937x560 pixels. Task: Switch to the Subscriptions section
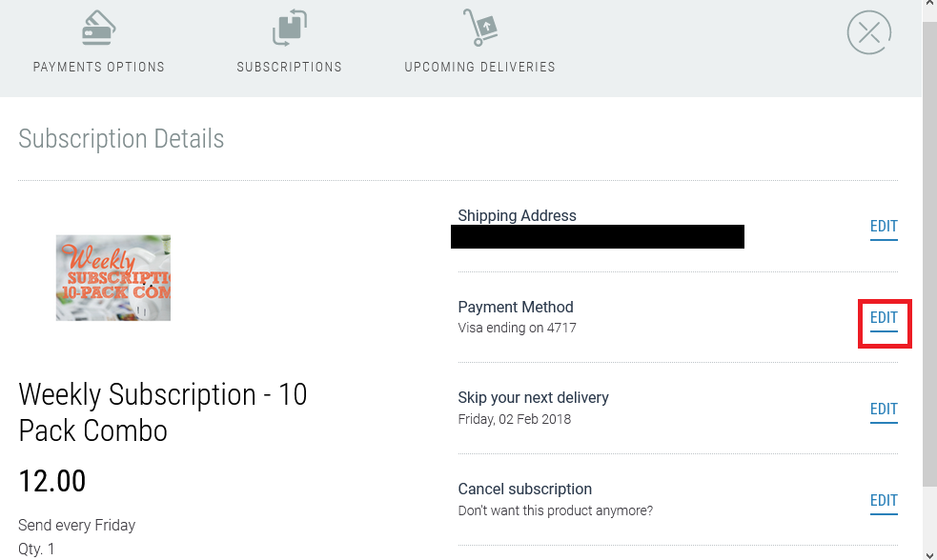point(289,67)
